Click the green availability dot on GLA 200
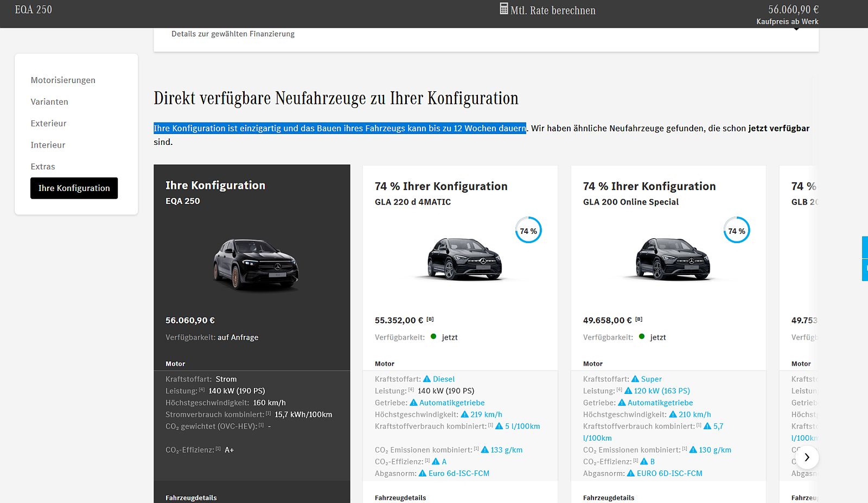The height and width of the screenshot is (503, 868). 642,336
